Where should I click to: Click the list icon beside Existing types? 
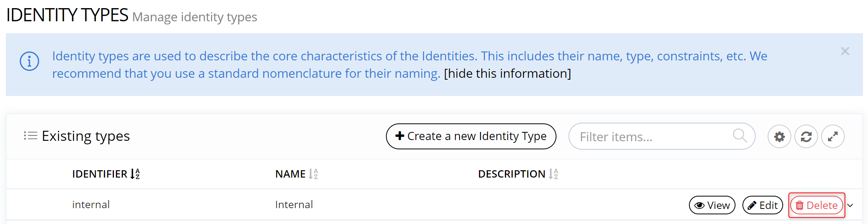pos(30,136)
